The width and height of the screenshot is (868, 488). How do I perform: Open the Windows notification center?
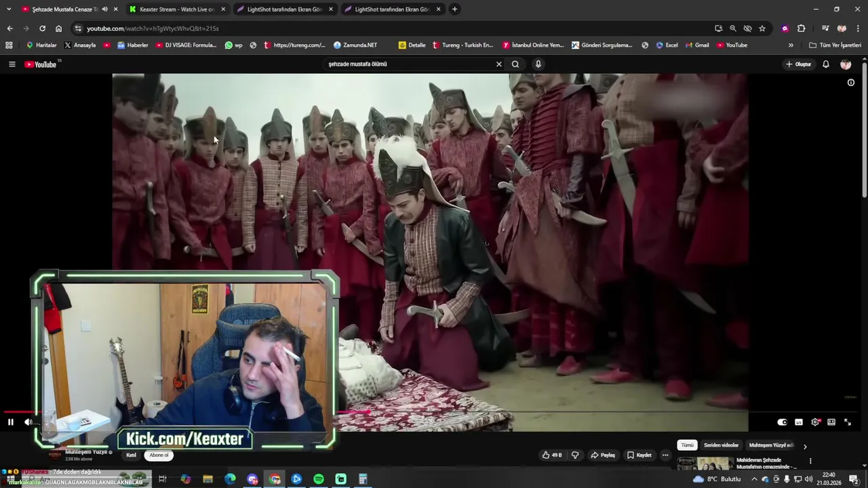pyautogui.click(x=854, y=479)
